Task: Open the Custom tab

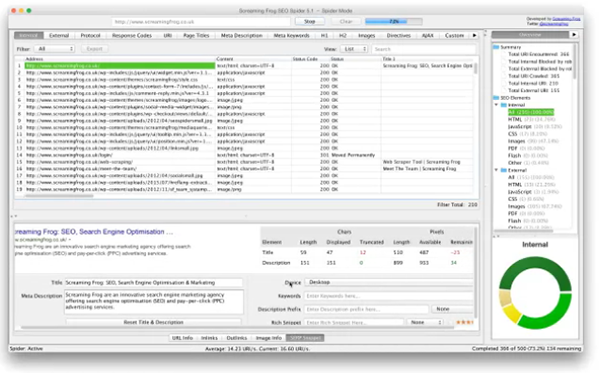Action: click(454, 35)
